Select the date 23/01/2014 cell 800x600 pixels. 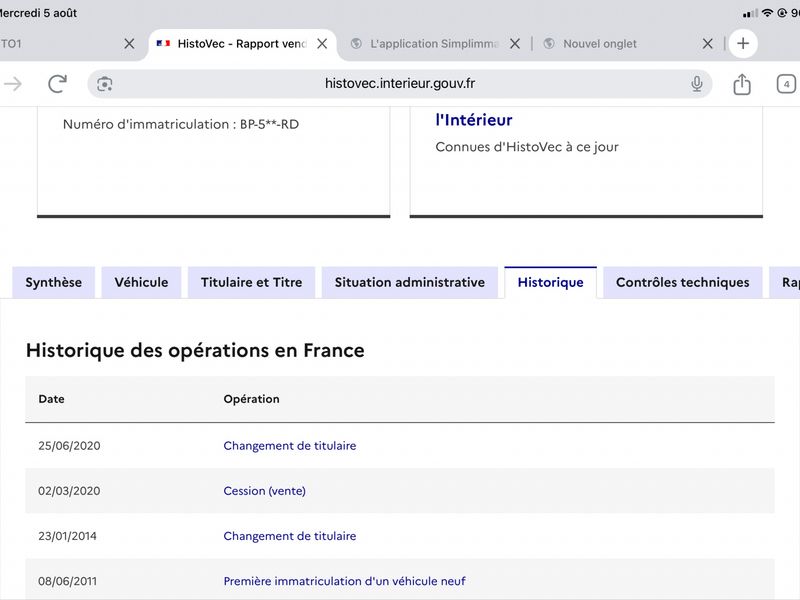67,536
